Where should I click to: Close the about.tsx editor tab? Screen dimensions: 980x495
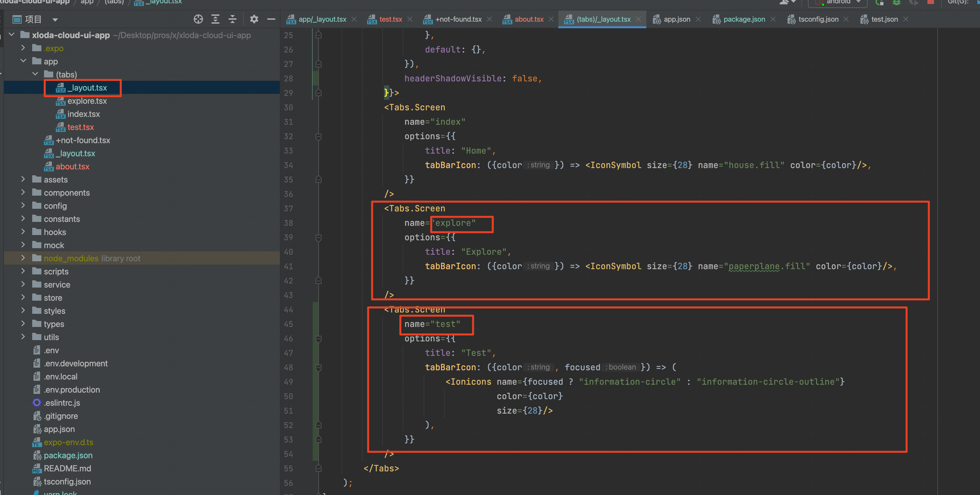tap(551, 19)
